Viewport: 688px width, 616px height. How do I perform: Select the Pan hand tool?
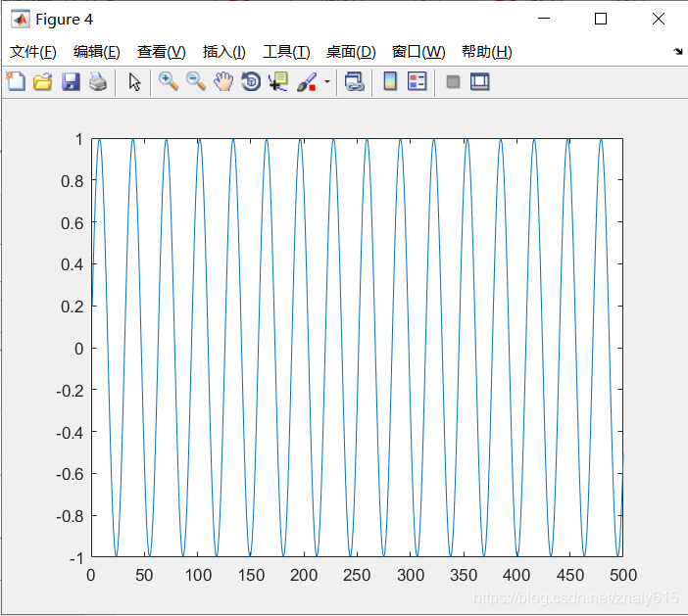coord(223,82)
